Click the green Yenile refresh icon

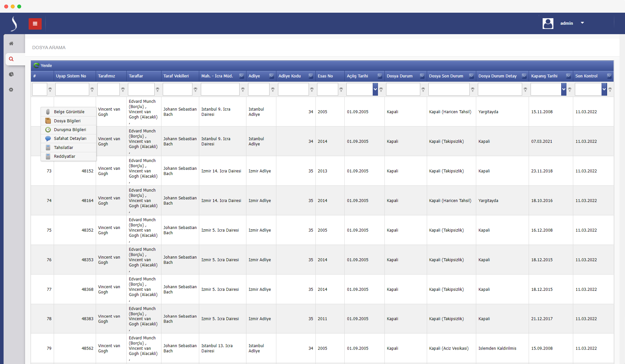pos(36,66)
